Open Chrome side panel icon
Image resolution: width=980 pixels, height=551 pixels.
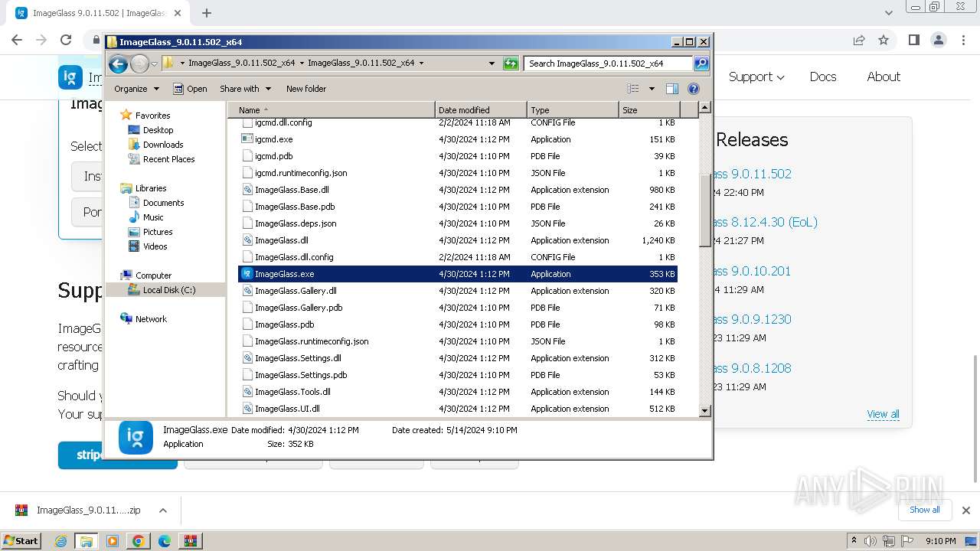913,40
